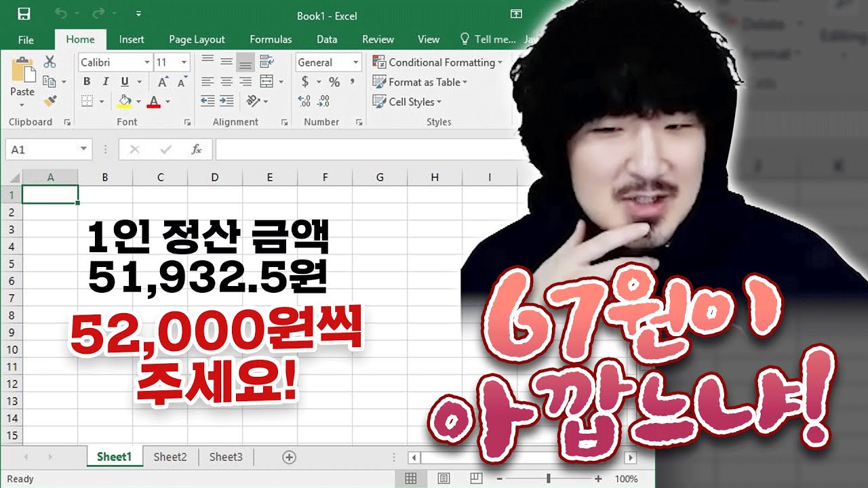The width and height of the screenshot is (868, 488).
Task: Click the Fill Color yellow bucket
Action: 124,101
